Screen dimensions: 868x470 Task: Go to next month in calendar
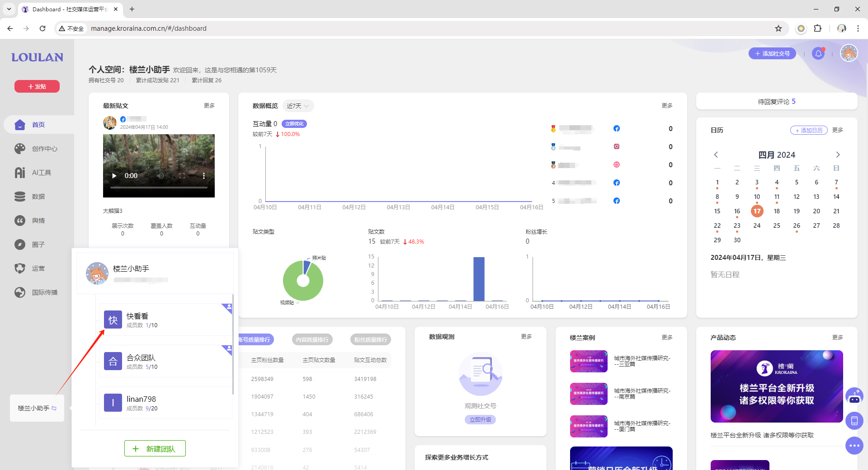[838, 155]
